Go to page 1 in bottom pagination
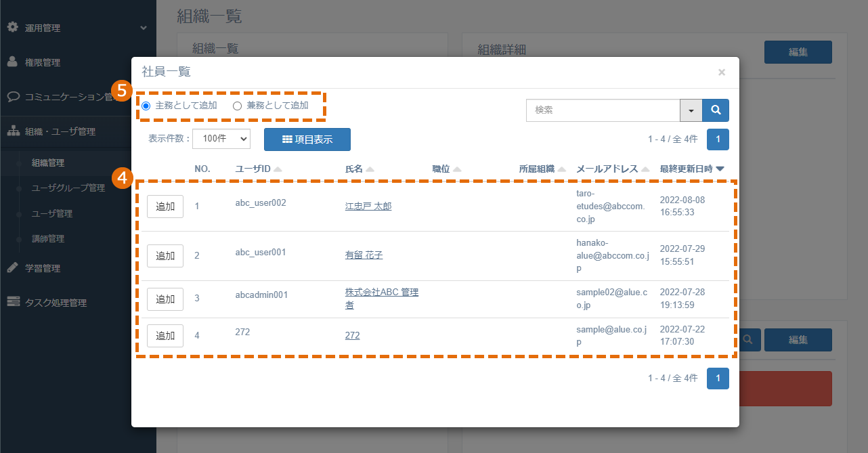Image resolution: width=868 pixels, height=453 pixels. (x=718, y=379)
